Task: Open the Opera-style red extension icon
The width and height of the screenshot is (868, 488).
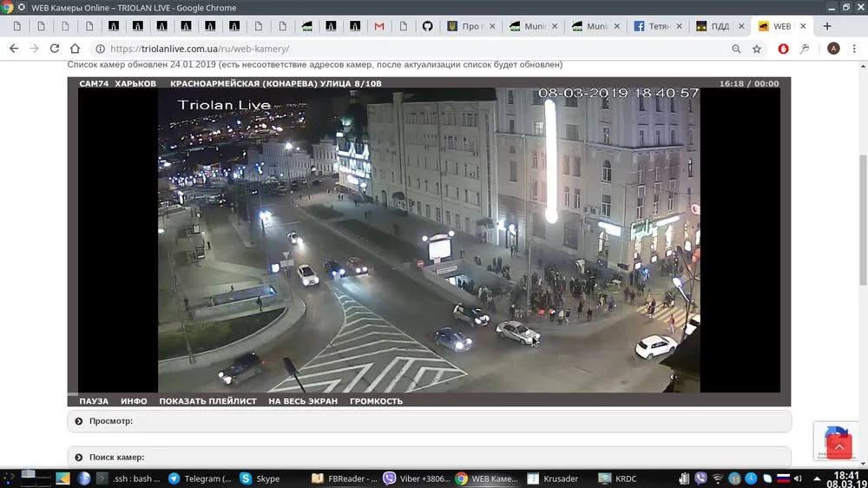Action: [782, 49]
